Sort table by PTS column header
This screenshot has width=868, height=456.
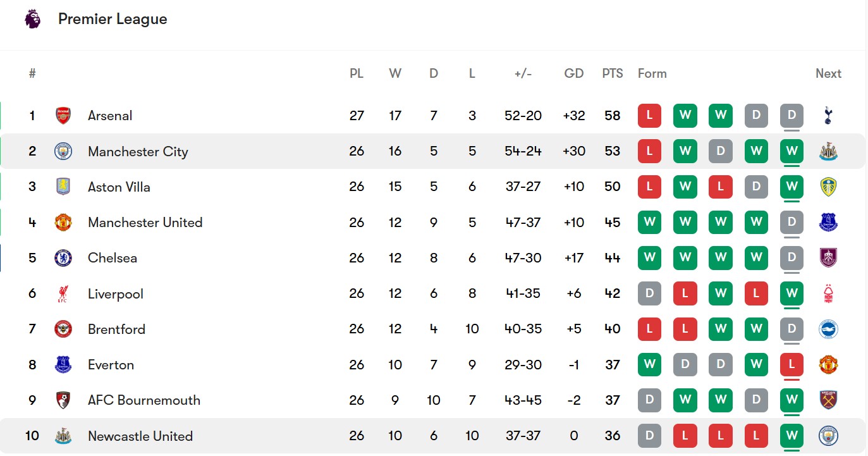pyautogui.click(x=612, y=73)
